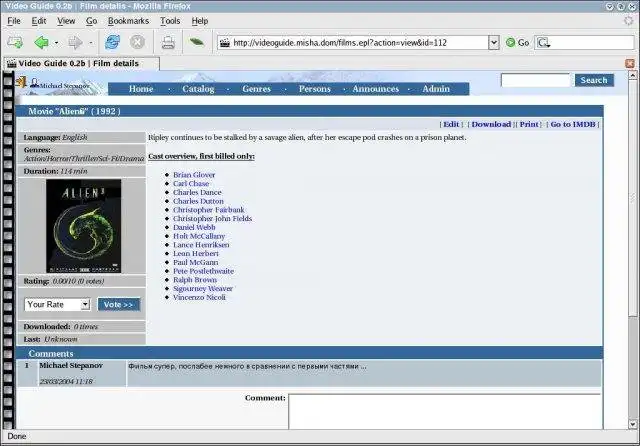Open the Sigourney Weaver cast link
640x446 pixels.
tap(202, 288)
